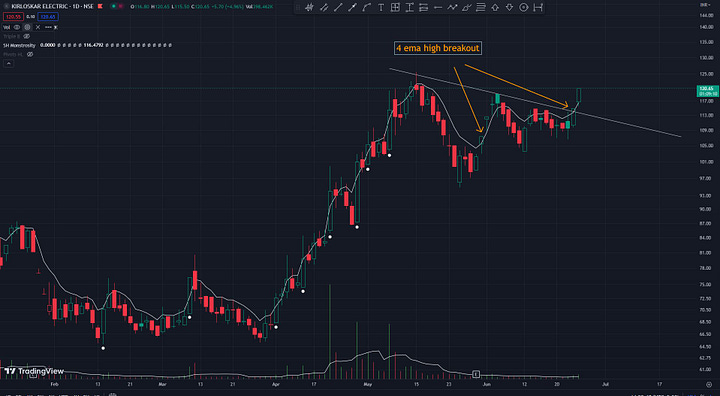Select the arrow up marker tool
The width and height of the screenshot is (720, 396).
pos(495,7)
